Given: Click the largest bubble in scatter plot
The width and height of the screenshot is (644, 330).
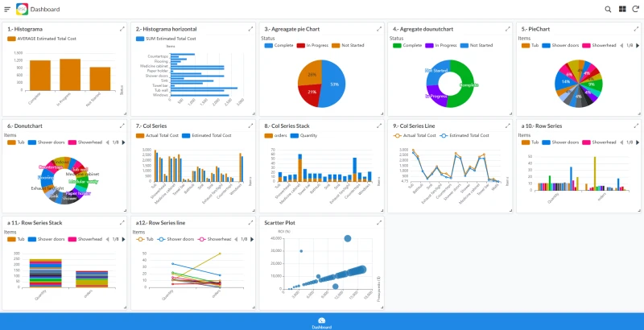Looking at the screenshot, I should point(348,238).
